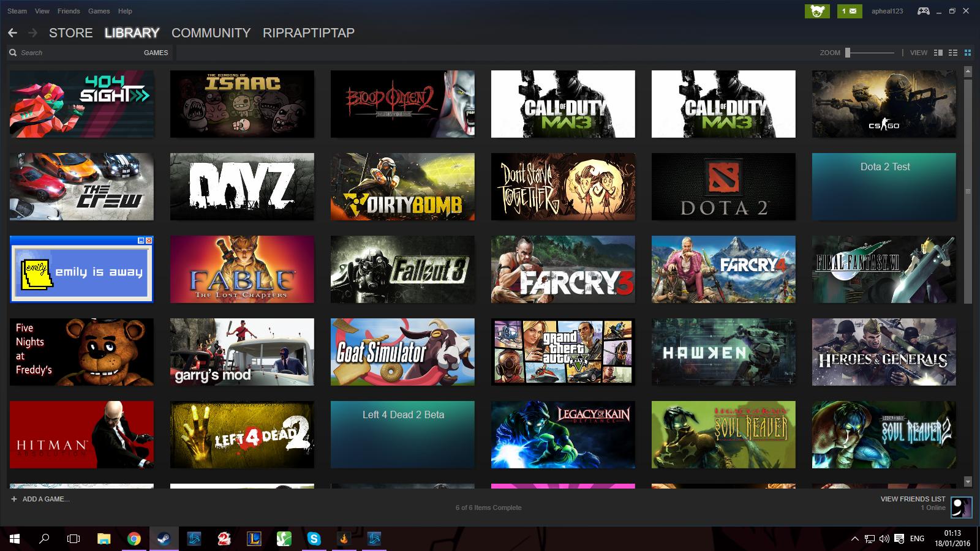
Task: Click the green avatar icon in title bar
Action: (817, 11)
